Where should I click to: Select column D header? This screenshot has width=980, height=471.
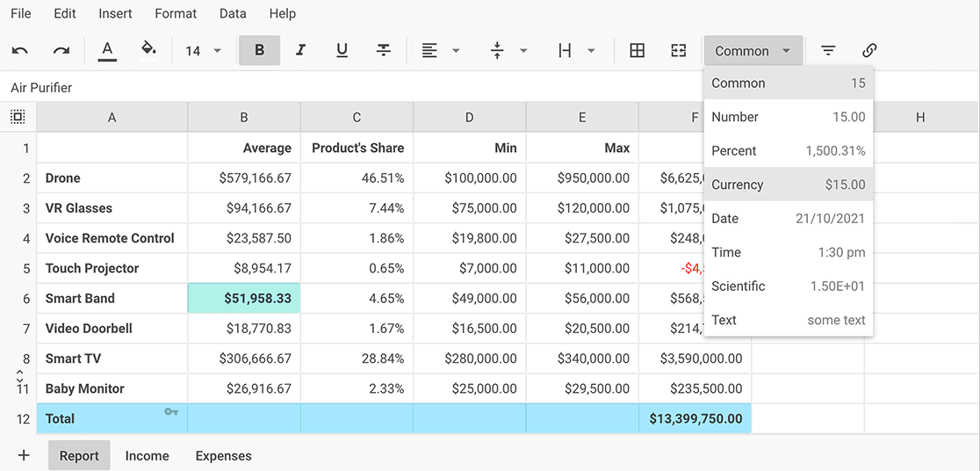470,117
